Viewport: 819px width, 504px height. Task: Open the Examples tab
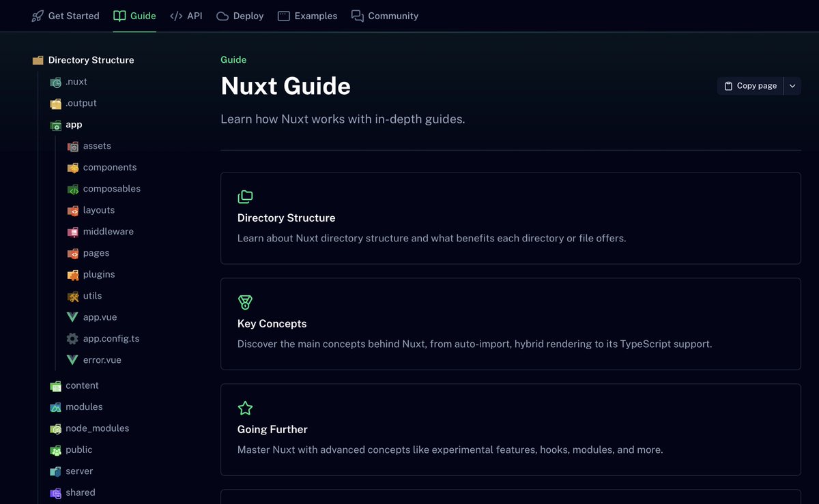pyautogui.click(x=308, y=16)
